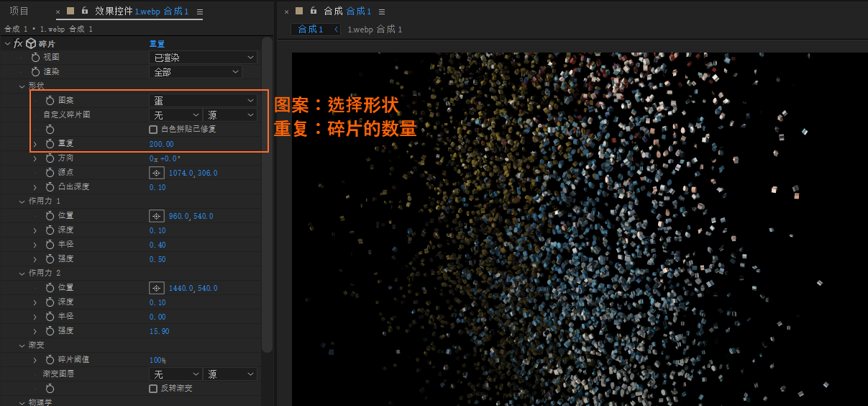Toggle the lock on 合成 viewer panel
The height and width of the screenshot is (406, 868).
click(x=314, y=11)
